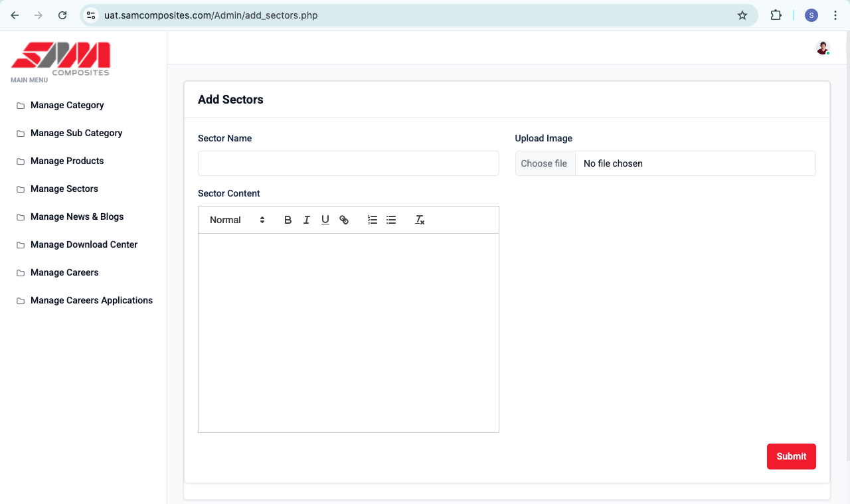Go to Manage Sectors menu item
850x504 pixels.
64,189
